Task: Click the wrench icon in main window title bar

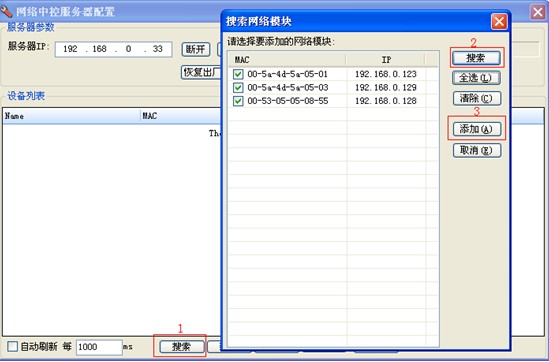Action: (6, 11)
